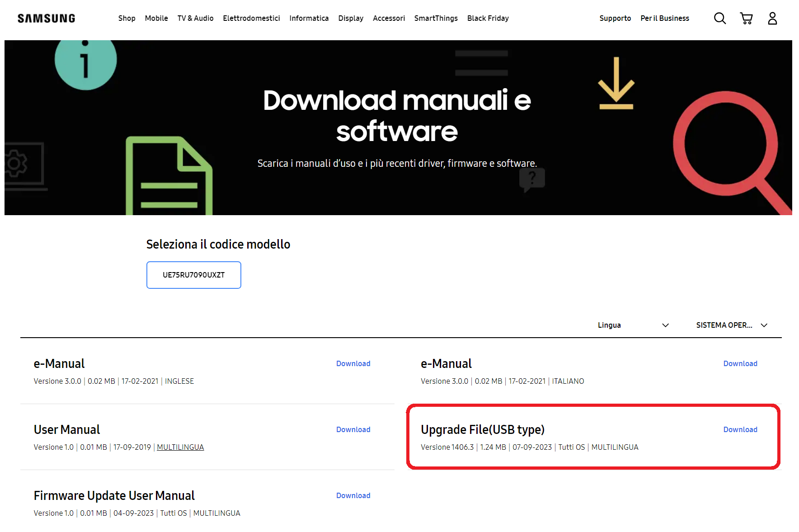
Task: Go to Samsung home via logo
Action: (x=47, y=19)
